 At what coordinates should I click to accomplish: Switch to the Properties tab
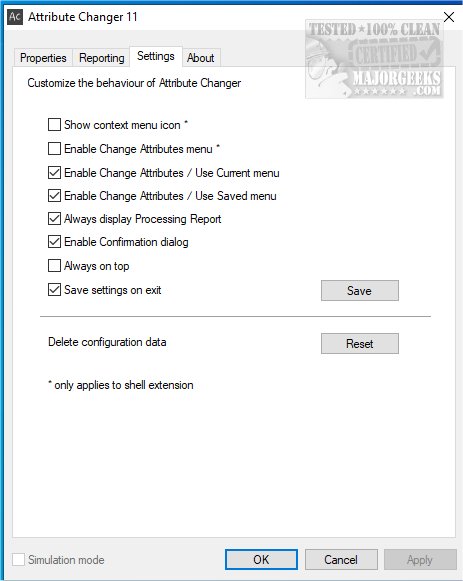pyautogui.click(x=43, y=58)
